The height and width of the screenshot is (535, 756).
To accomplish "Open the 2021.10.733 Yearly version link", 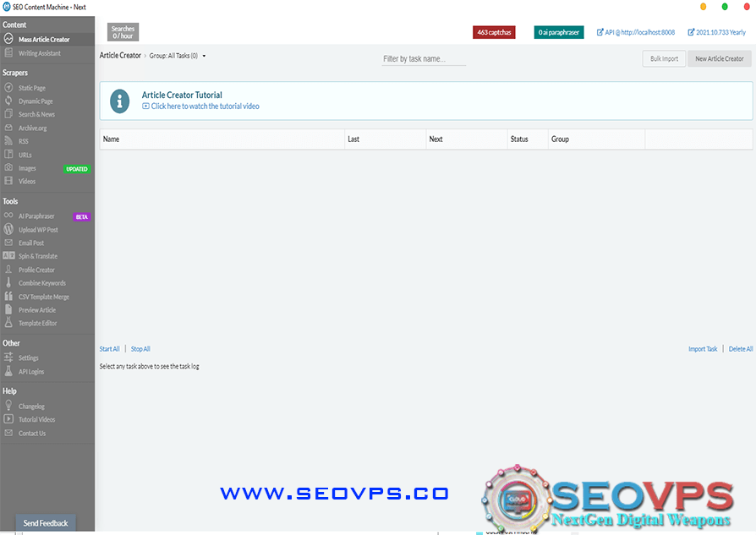I will [x=716, y=32].
